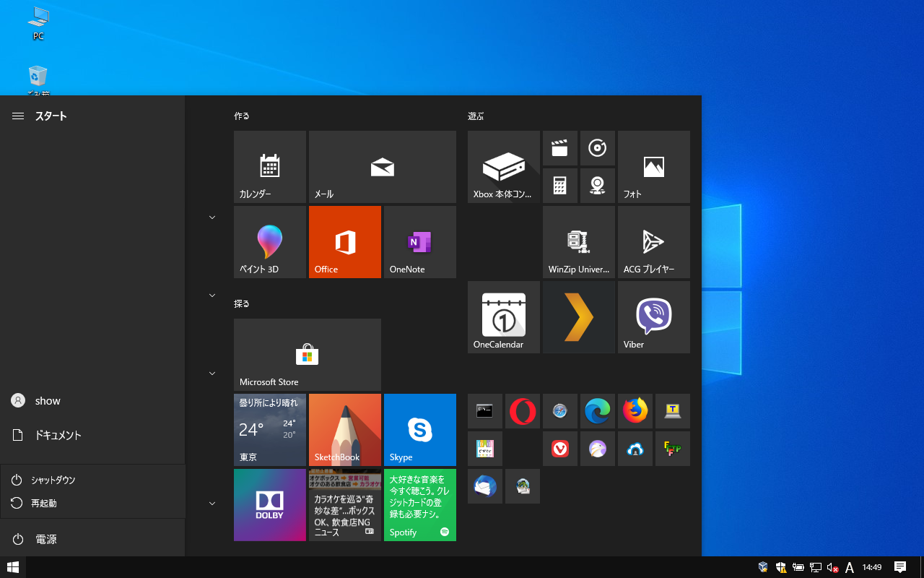924x578 pixels.
Task: Launch the Firefox tile
Action: (635, 411)
